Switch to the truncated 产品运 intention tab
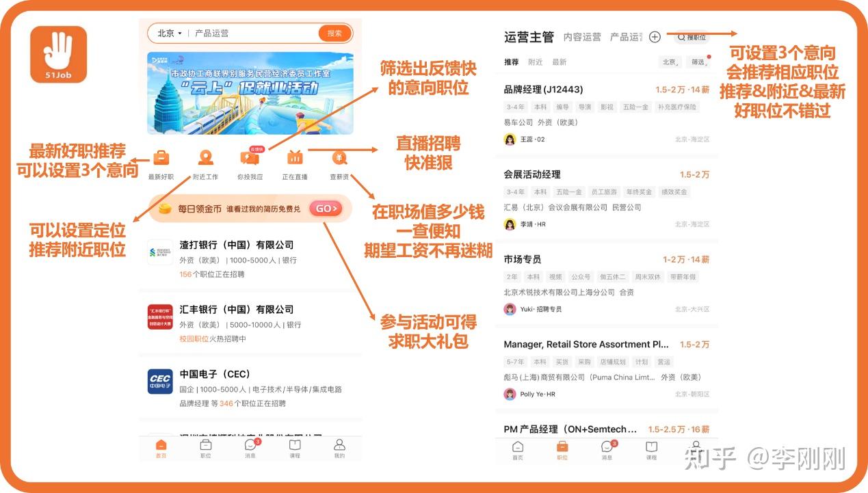This screenshot has width=868, height=493. (625, 37)
